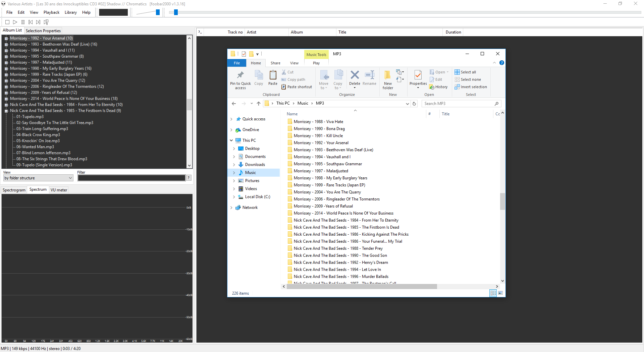Play a random track

[x=46, y=22]
